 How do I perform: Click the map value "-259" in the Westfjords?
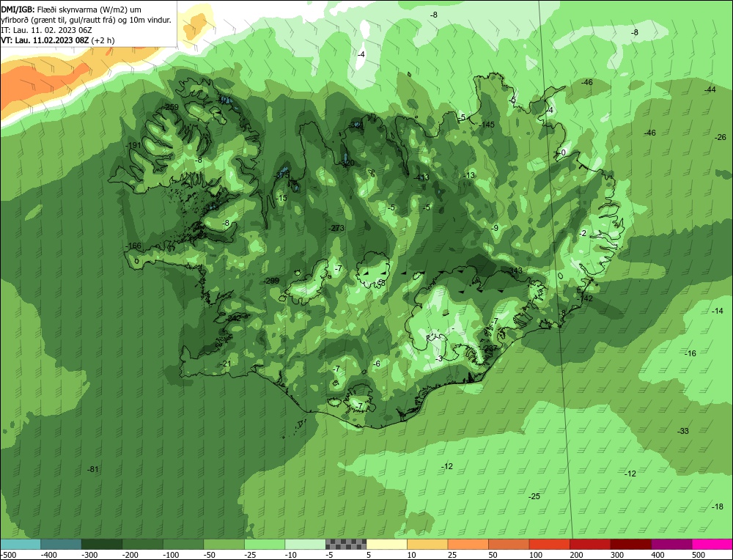click(x=172, y=107)
